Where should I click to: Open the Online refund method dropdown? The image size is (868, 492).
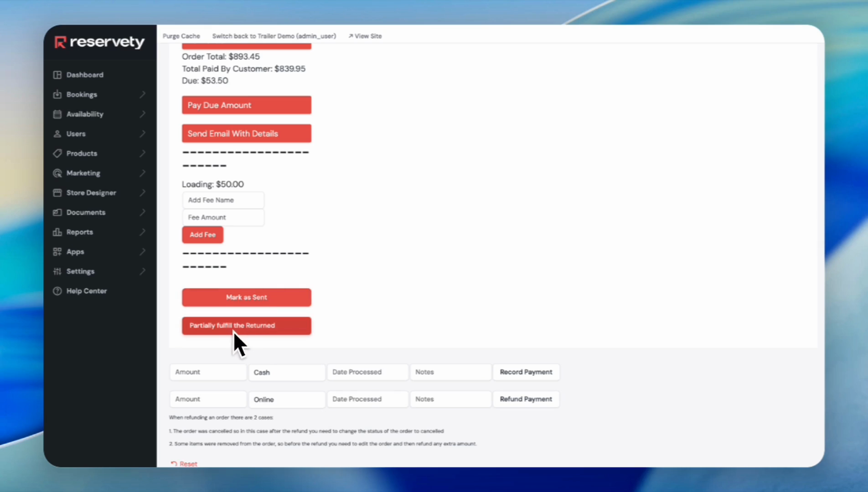[x=286, y=399]
